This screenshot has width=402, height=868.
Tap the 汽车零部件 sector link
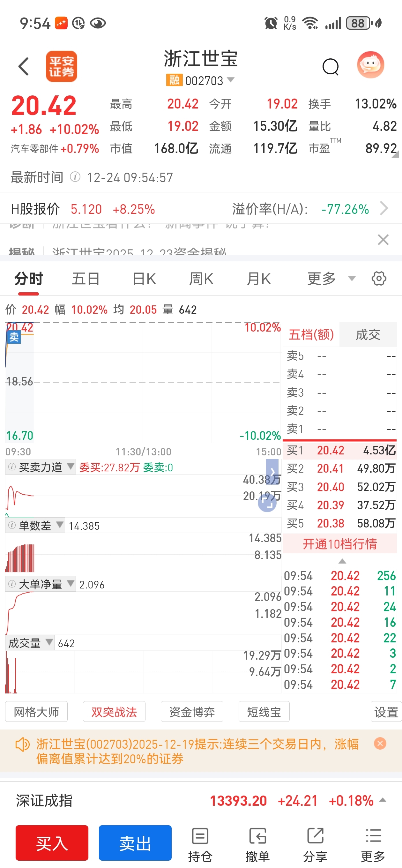coord(34,149)
